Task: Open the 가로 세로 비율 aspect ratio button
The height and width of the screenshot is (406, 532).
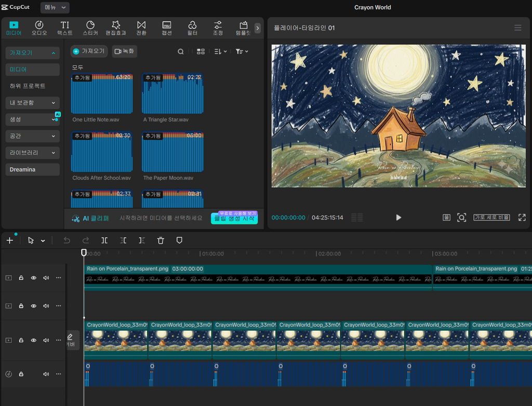Action: (x=491, y=218)
